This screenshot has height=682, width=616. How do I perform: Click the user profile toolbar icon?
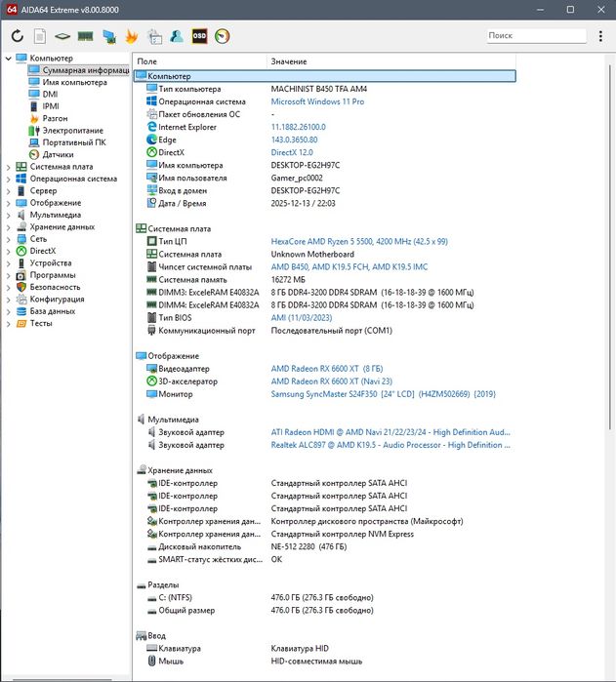coord(177,36)
